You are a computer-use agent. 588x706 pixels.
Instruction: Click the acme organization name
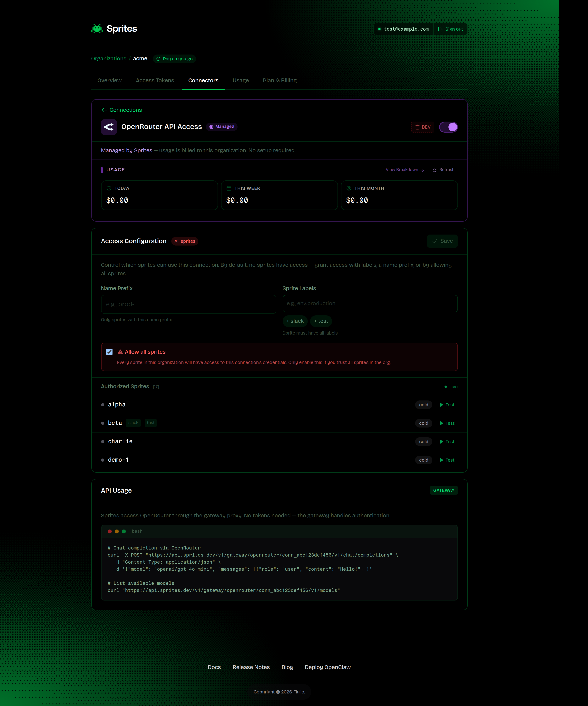point(140,58)
